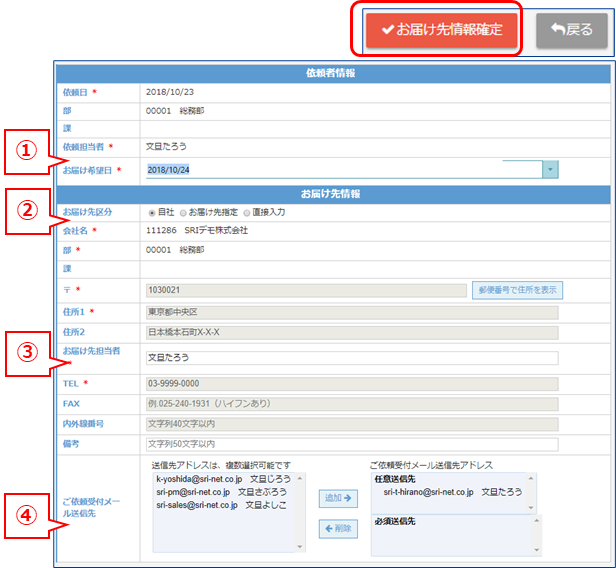The height and width of the screenshot is (568, 616).
Task: Click the 郵便番号で住所を表示 button
Action: [516, 290]
